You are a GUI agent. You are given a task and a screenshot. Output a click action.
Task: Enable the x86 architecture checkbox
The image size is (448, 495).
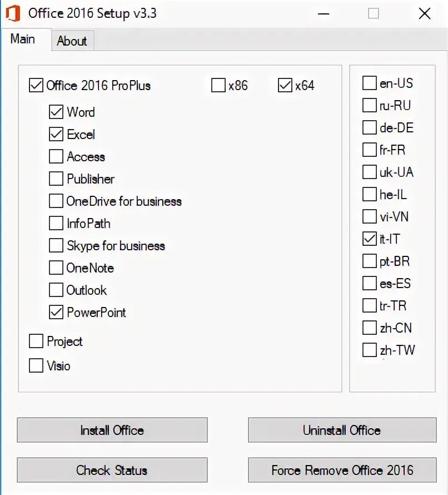[x=218, y=86]
